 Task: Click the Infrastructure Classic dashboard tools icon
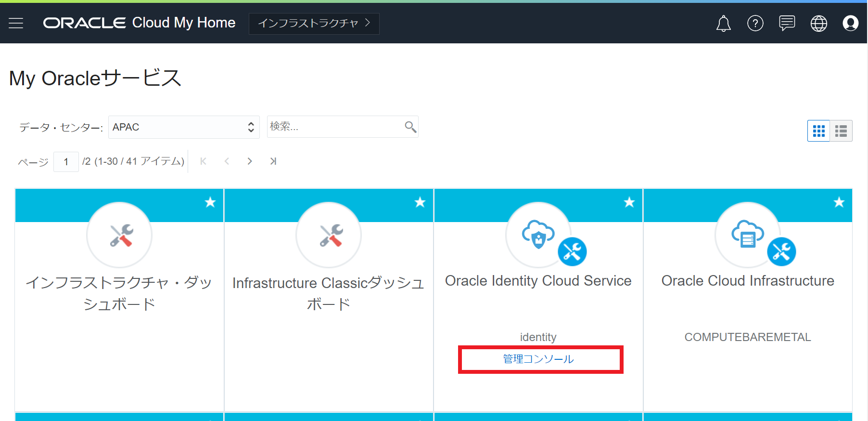pos(329,235)
